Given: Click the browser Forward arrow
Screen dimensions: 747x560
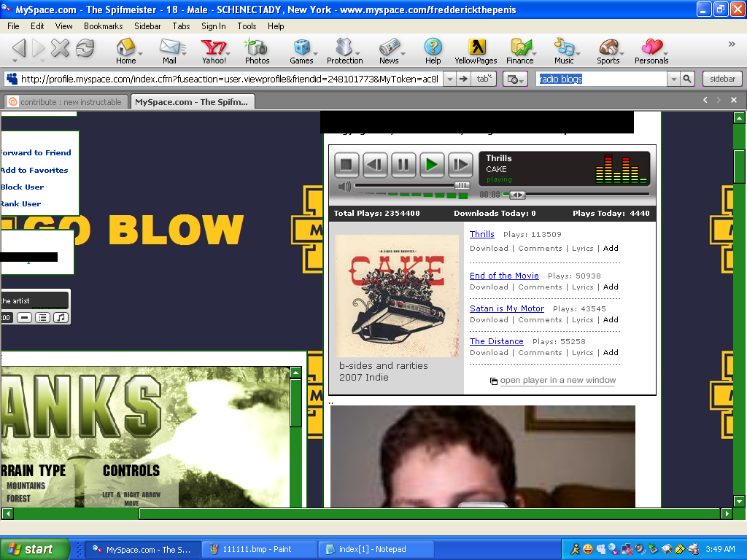Looking at the screenshot, I should coord(38,47).
